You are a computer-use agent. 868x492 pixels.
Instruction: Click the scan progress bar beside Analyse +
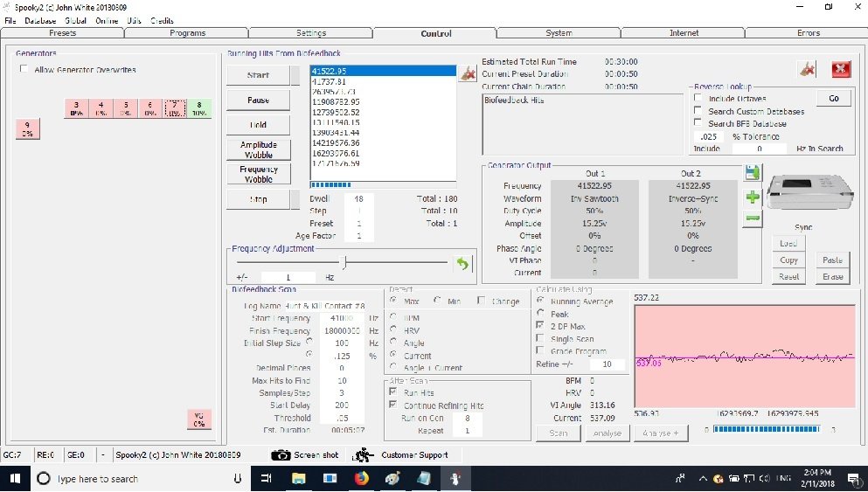coord(766,429)
